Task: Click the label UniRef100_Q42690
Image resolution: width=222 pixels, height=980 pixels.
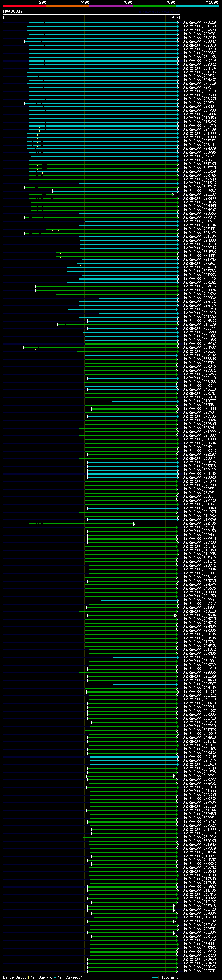Action: click(x=199, y=294)
